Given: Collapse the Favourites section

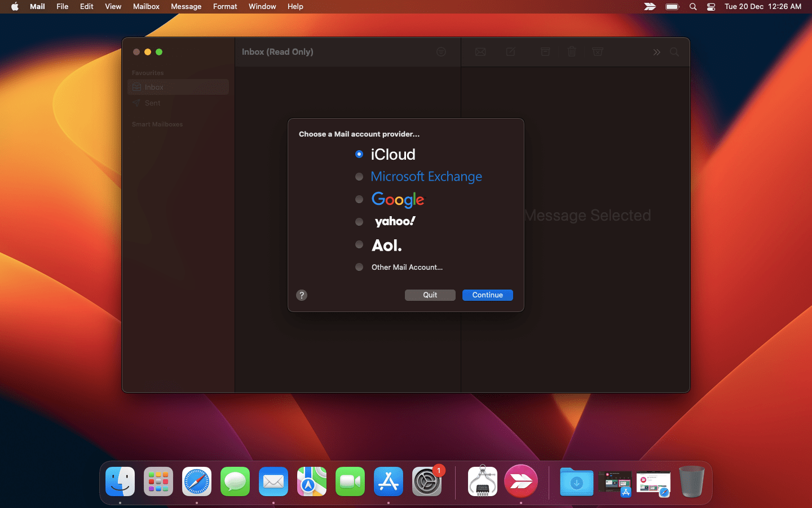Looking at the screenshot, I should [147, 73].
